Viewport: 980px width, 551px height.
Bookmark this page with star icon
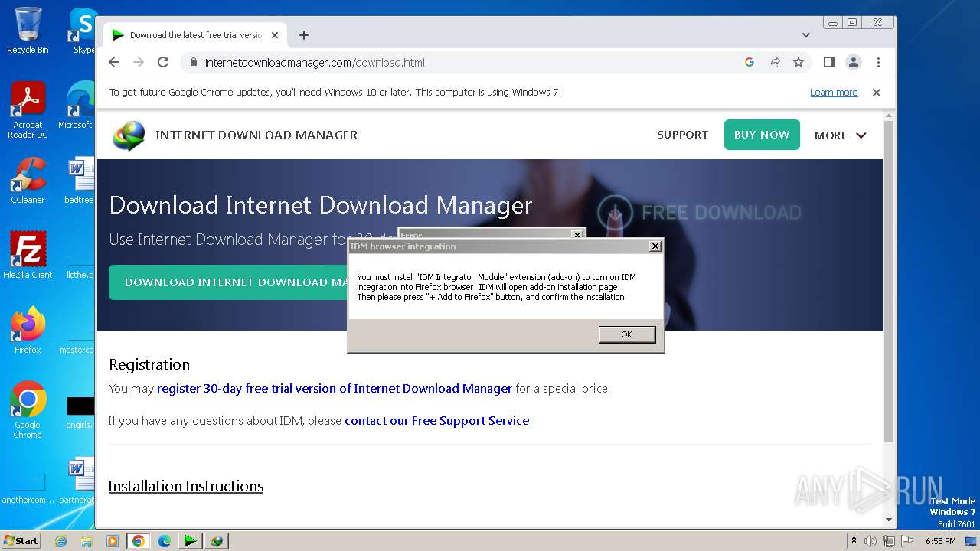click(x=799, y=62)
